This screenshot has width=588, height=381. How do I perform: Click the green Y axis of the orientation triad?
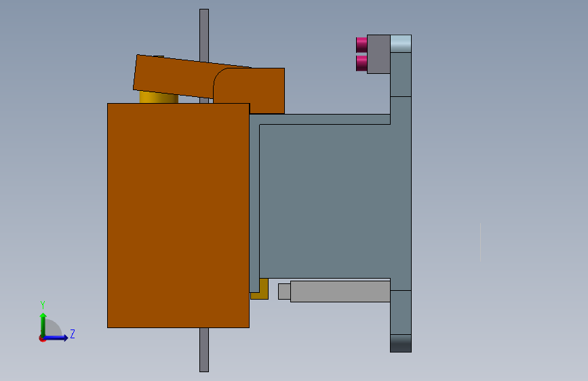click(x=43, y=324)
